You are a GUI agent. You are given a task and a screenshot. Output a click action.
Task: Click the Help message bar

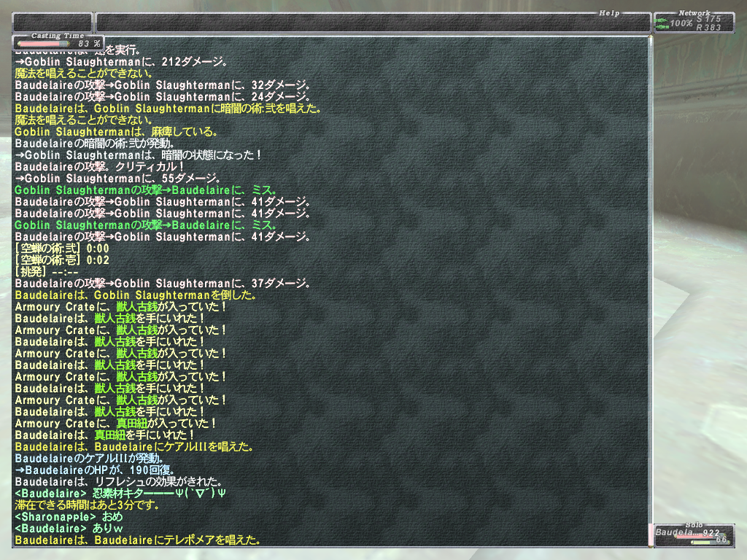[x=373, y=23]
